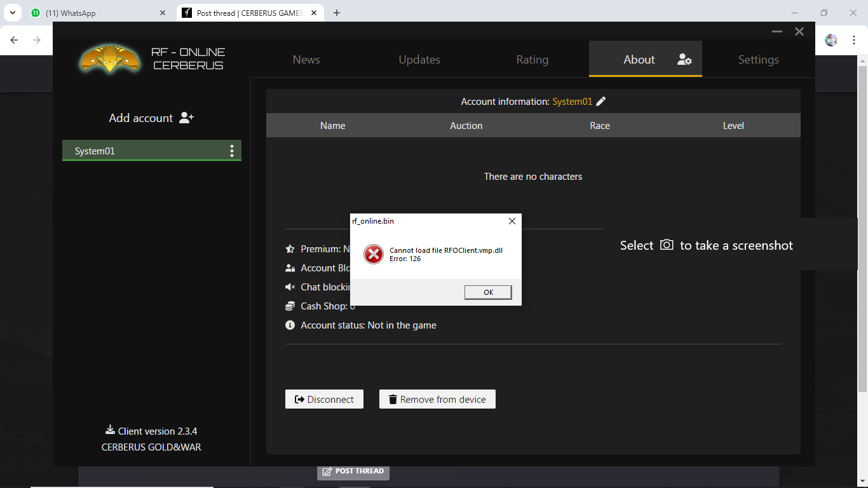868x488 pixels.
Task: Click the Chrome back arrow
Action: 14,40
